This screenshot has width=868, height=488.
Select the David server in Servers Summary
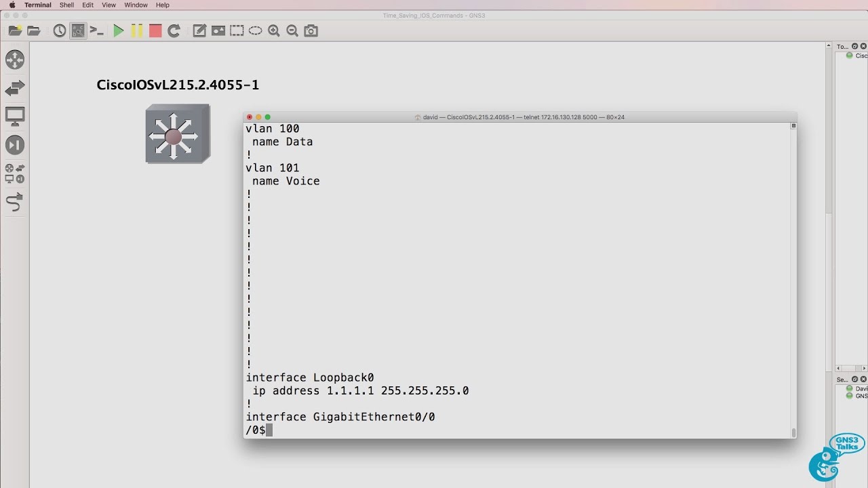(x=856, y=389)
